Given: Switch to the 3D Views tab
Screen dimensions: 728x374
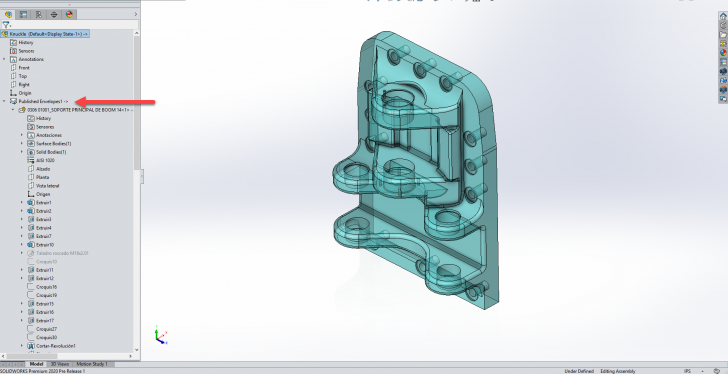Looking at the screenshot, I should [60, 364].
